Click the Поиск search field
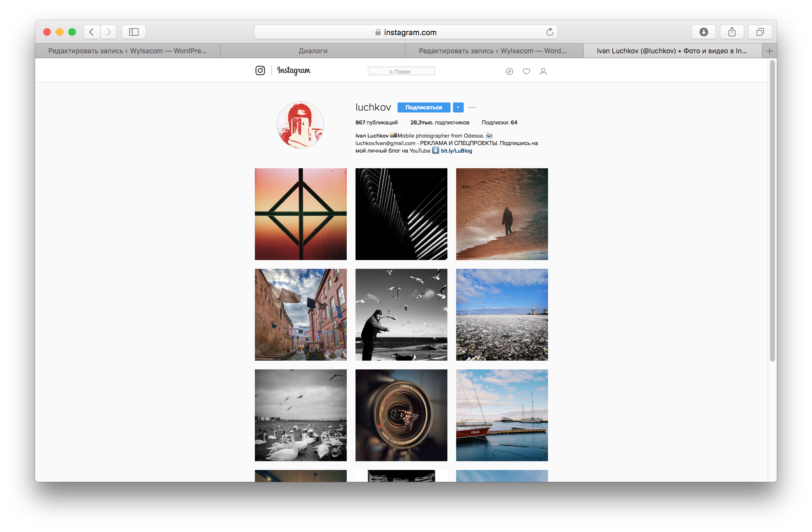Viewport: 812px width, 532px height. click(x=401, y=71)
